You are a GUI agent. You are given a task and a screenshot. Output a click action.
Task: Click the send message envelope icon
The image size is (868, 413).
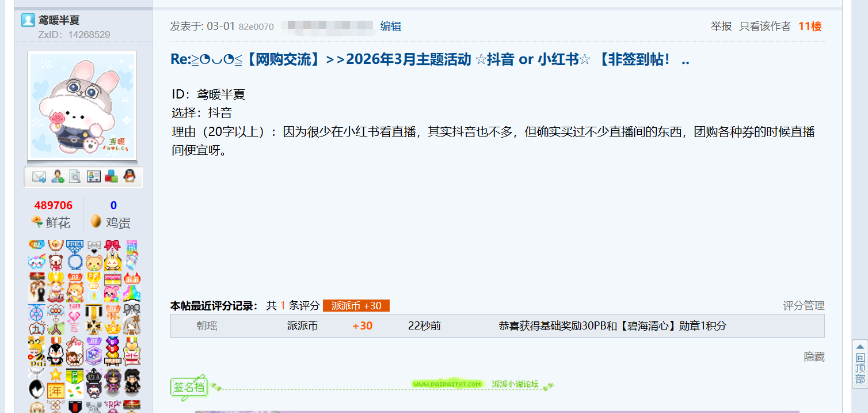point(39,177)
